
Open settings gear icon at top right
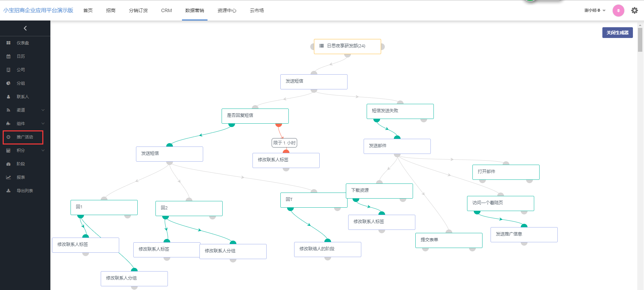pyautogui.click(x=634, y=10)
